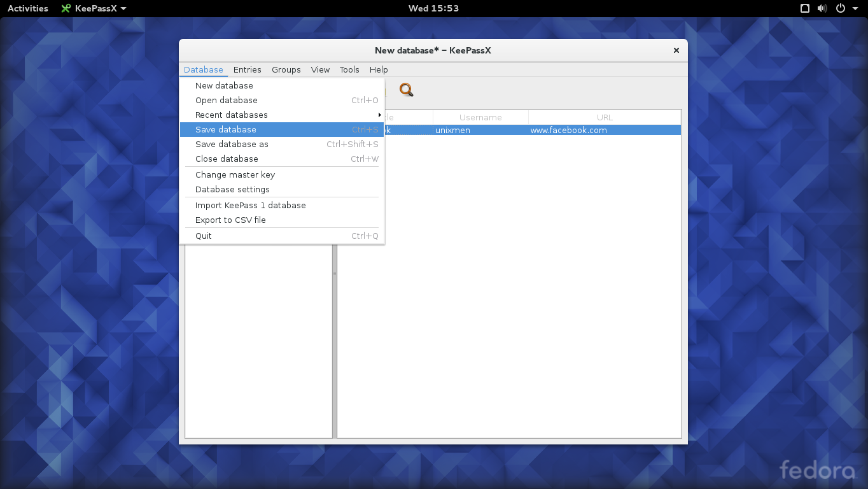Choose Change master key
Image resolution: width=868 pixels, height=489 pixels.
[x=282, y=174]
